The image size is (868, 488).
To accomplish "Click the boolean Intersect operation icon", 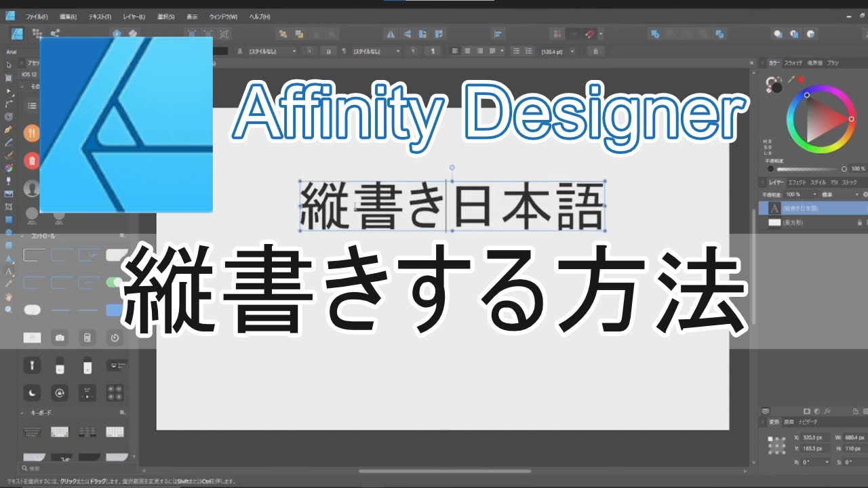I will pos(687,33).
